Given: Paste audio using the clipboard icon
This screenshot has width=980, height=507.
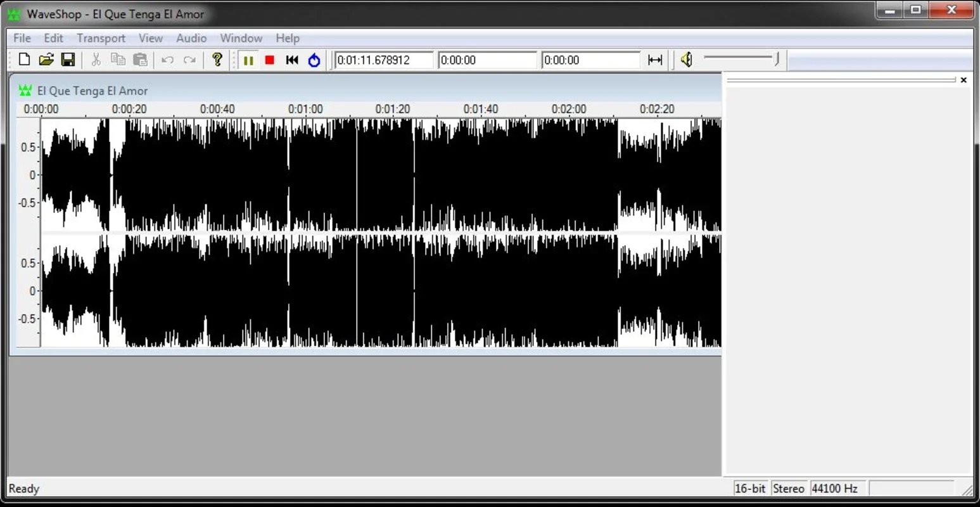Looking at the screenshot, I should click(140, 60).
